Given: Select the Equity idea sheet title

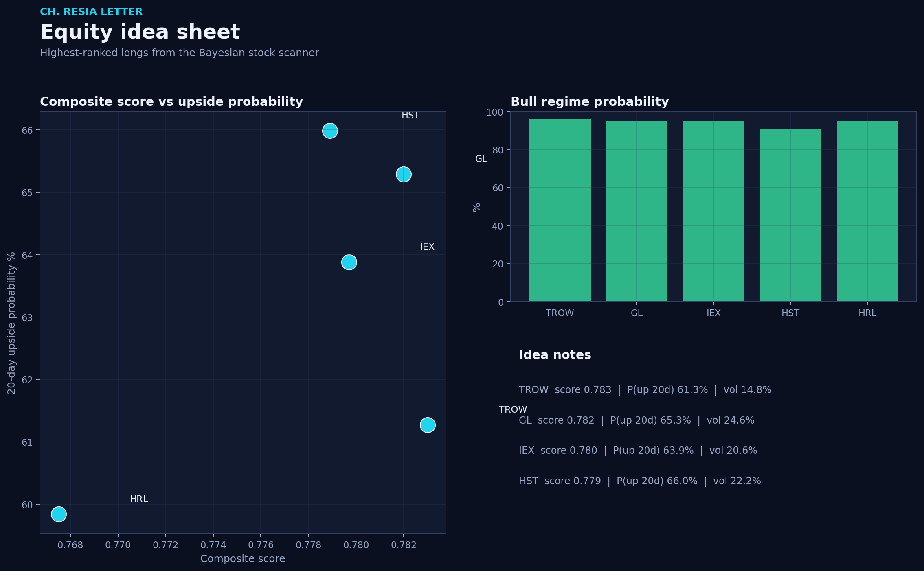Looking at the screenshot, I should (140, 32).
